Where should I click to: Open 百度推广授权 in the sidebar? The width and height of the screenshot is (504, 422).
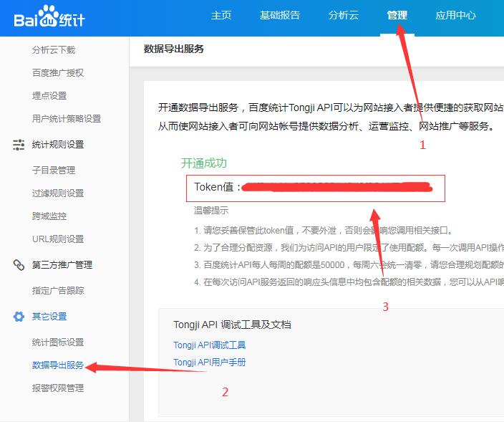[58, 72]
